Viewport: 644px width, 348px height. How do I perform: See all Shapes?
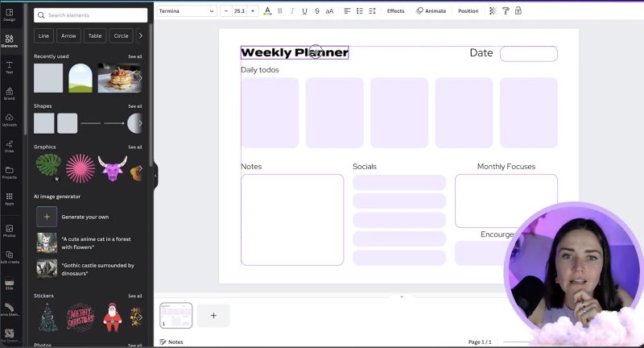(x=134, y=106)
